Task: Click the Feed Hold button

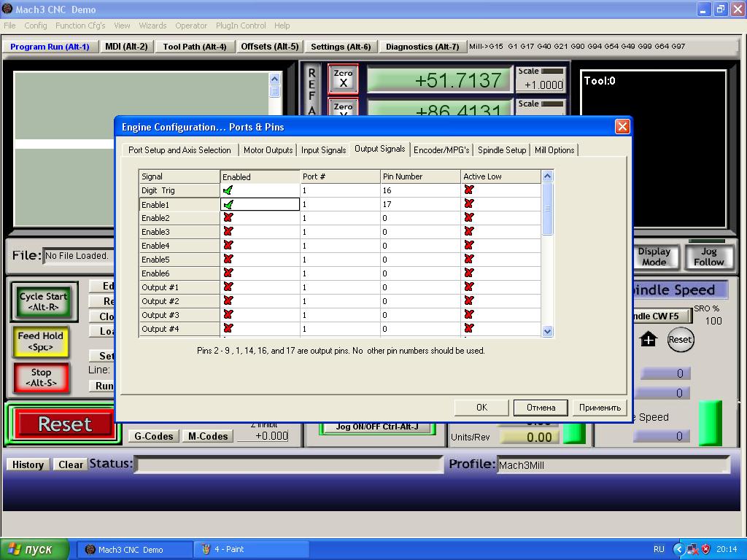Action: point(40,341)
